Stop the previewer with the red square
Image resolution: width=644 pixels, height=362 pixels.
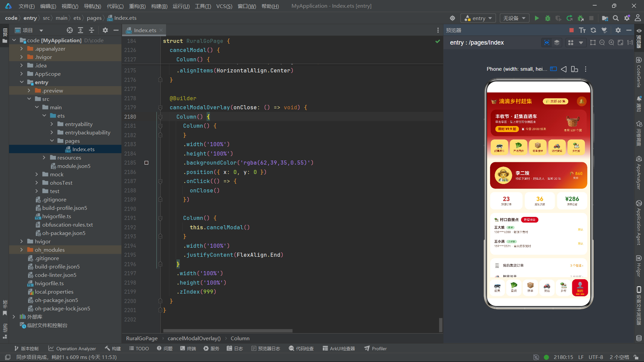click(x=572, y=30)
